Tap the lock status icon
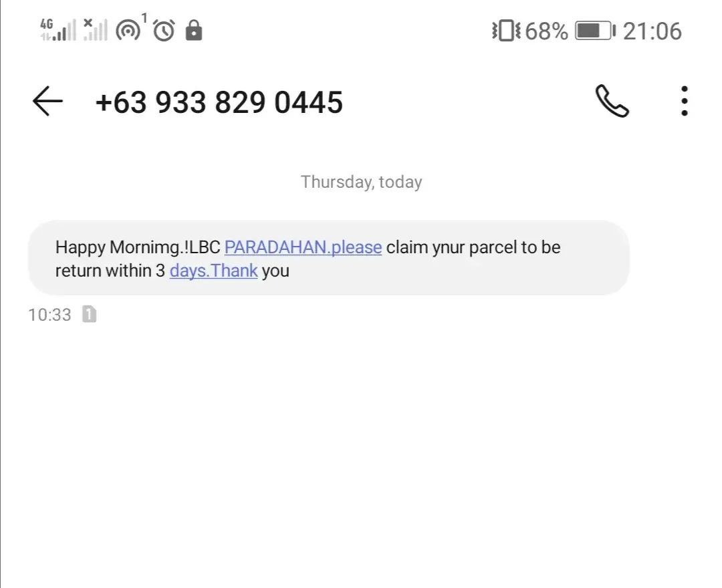722x588 pixels. click(x=194, y=30)
